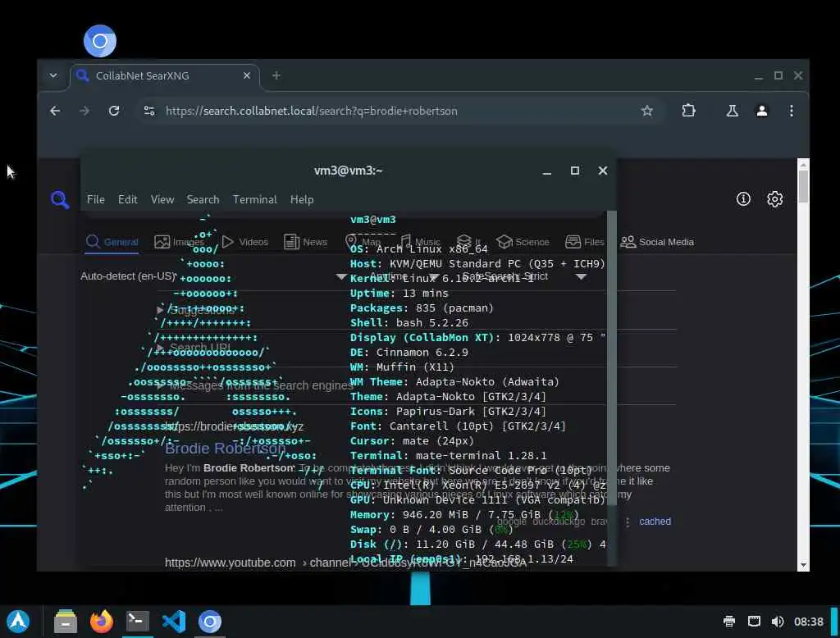Click the browser page vertical scrollbar thumb
840x638 pixels.
(x=802, y=186)
